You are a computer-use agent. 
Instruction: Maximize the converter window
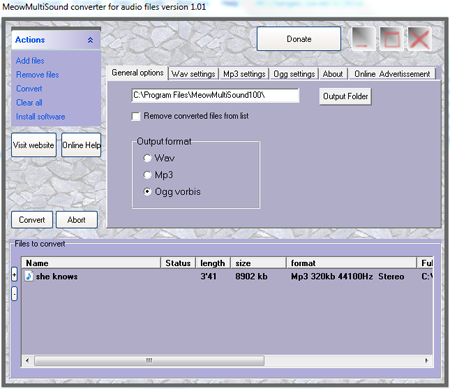point(391,39)
